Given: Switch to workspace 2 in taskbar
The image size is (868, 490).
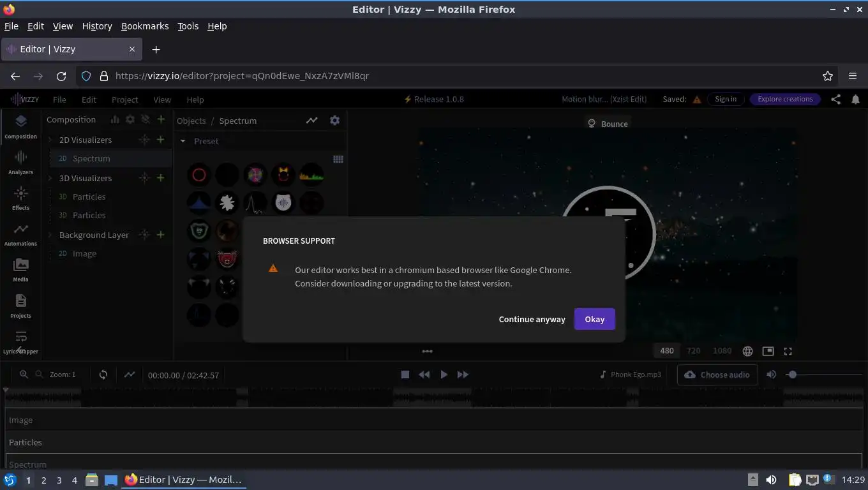Looking at the screenshot, I should click(43, 480).
